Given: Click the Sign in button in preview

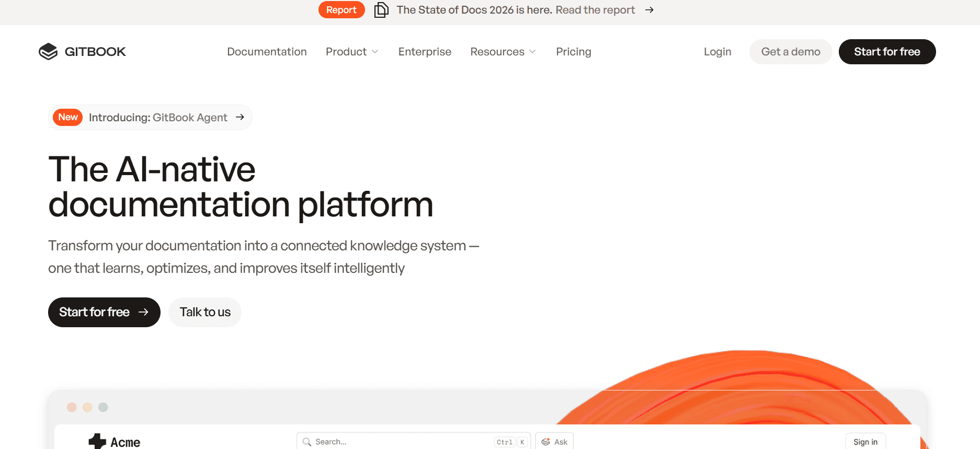Looking at the screenshot, I should 865,442.
